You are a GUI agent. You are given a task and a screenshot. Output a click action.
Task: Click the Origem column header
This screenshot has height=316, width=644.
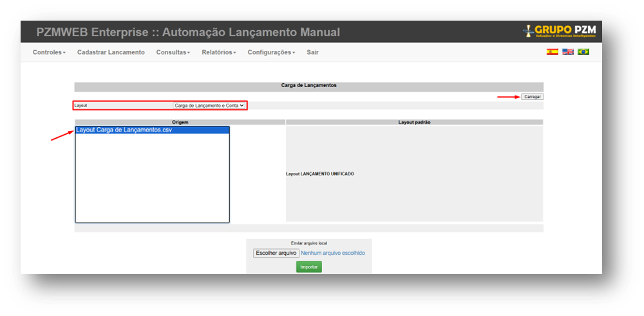point(180,122)
